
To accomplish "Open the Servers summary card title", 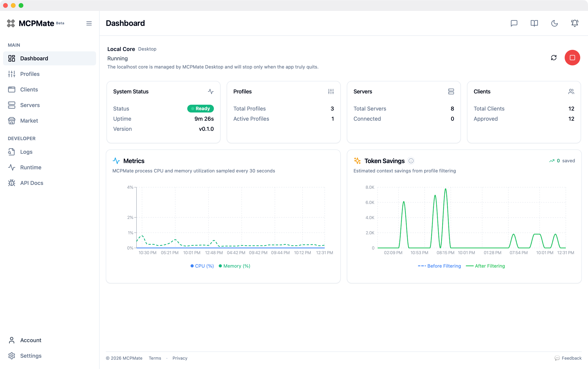I will point(363,91).
